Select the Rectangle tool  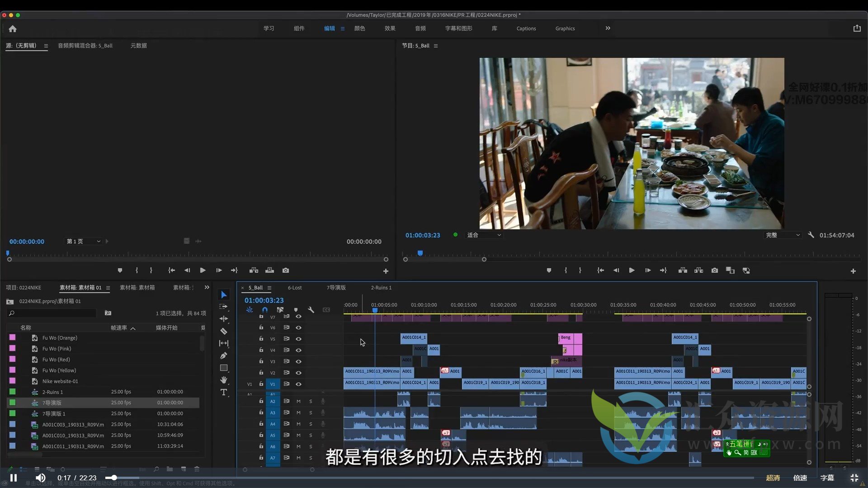coord(224,368)
